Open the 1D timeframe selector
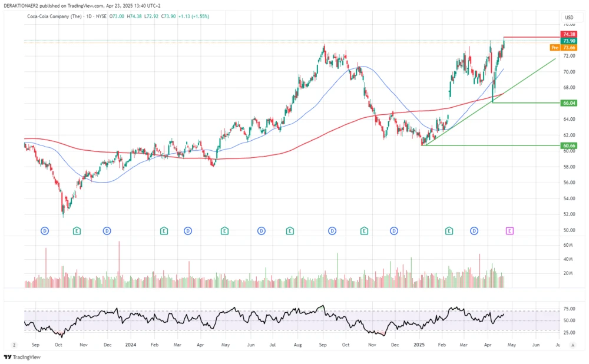589x364 pixels. click(88, 16)
